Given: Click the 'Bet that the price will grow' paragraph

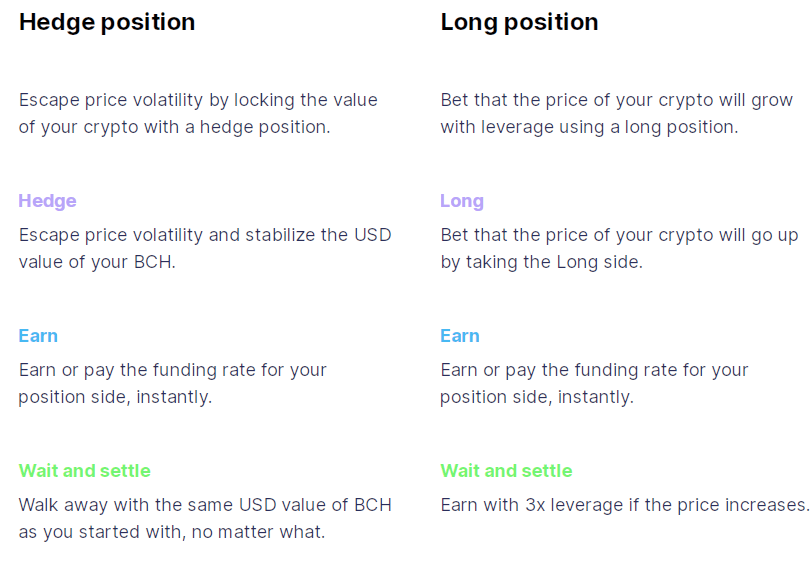Looking at the screenshot, I should pos(617,113).
